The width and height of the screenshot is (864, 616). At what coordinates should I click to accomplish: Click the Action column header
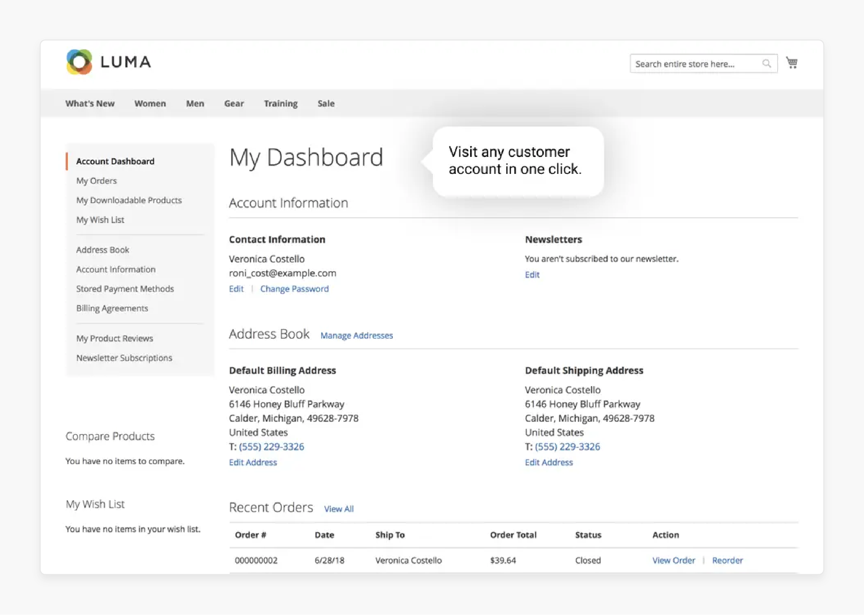click(x=665, y=535)
